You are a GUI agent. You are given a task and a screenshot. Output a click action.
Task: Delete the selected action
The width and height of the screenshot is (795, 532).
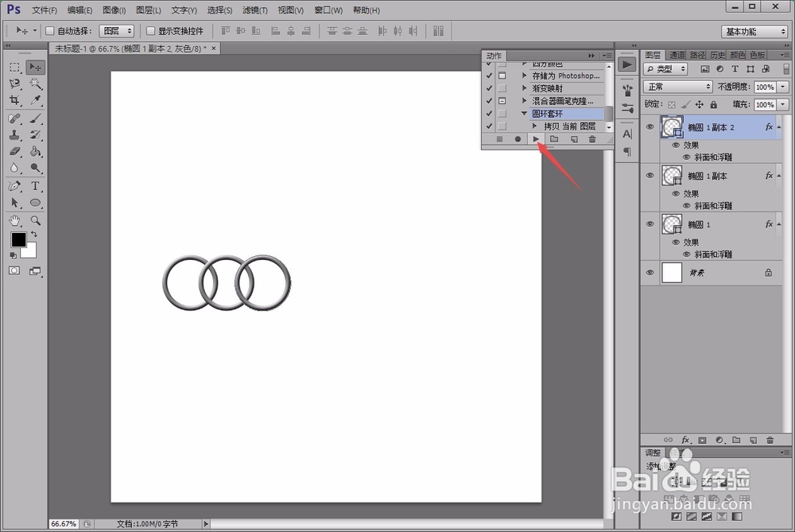[x=592, y=139]
